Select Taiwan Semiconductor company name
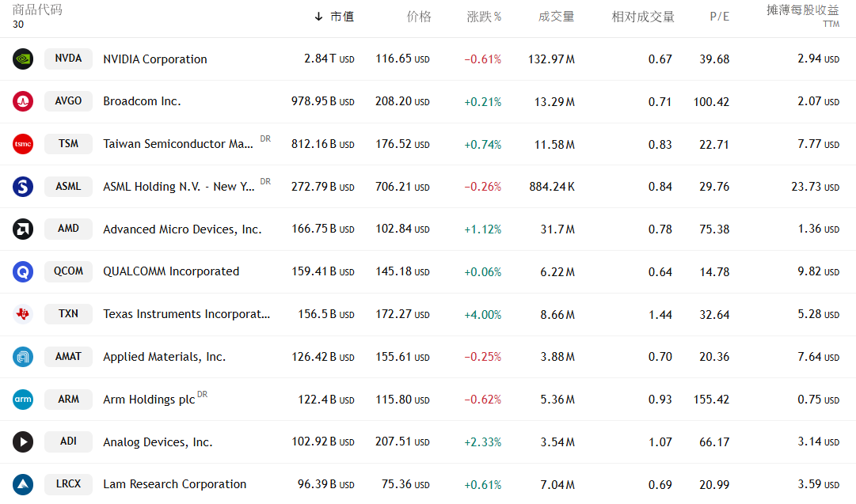 coord(178,144)
